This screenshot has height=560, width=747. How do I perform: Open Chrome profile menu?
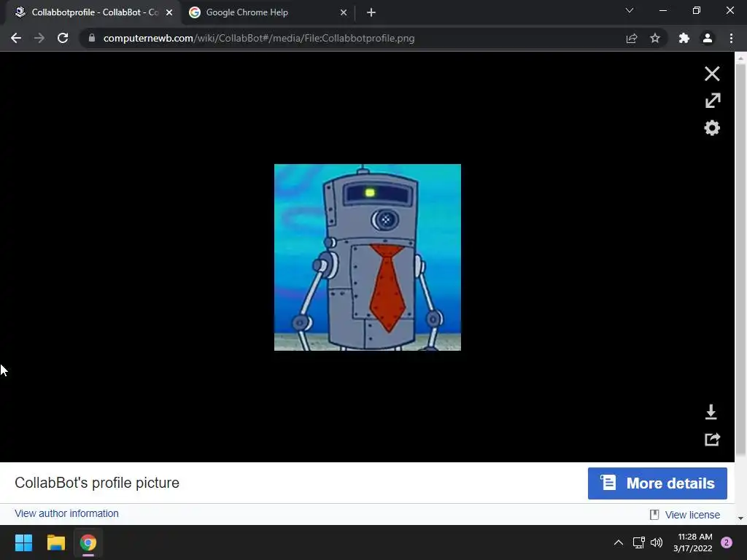[708, 38]
